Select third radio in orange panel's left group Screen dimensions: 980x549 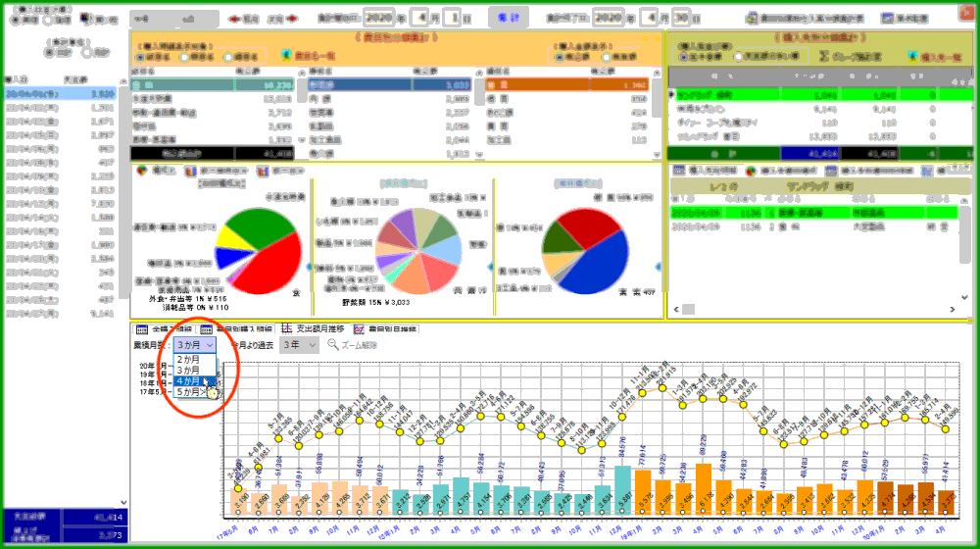[228, 57]
